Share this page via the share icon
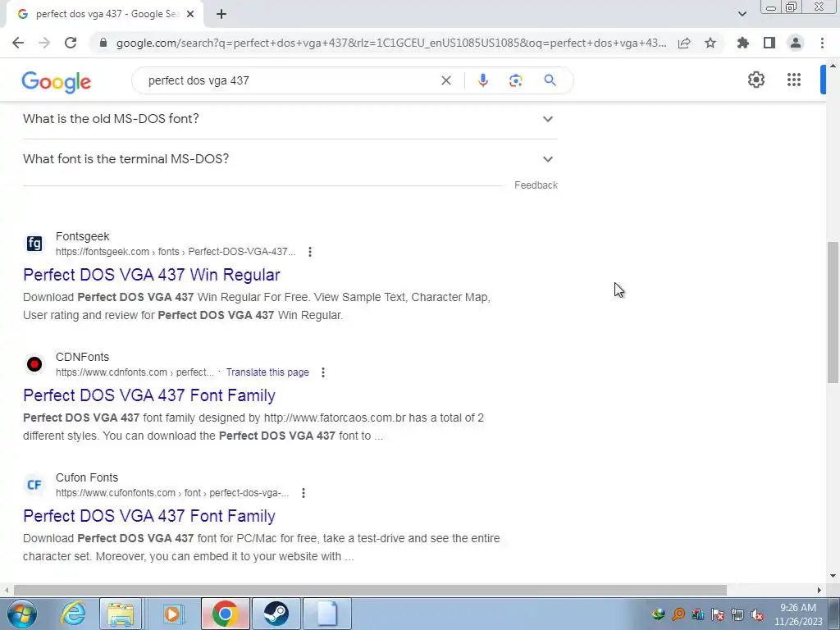840x630 pixels. [x=684, y=43]
